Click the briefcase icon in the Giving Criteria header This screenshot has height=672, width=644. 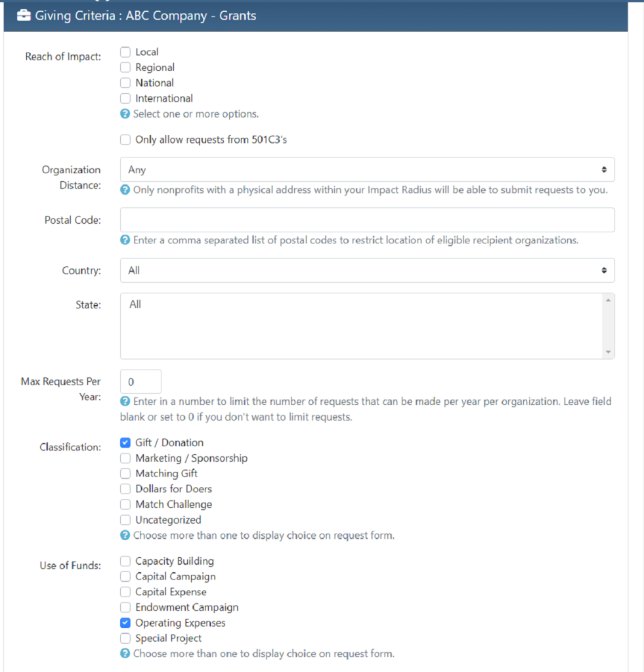[x=24, y=14]
